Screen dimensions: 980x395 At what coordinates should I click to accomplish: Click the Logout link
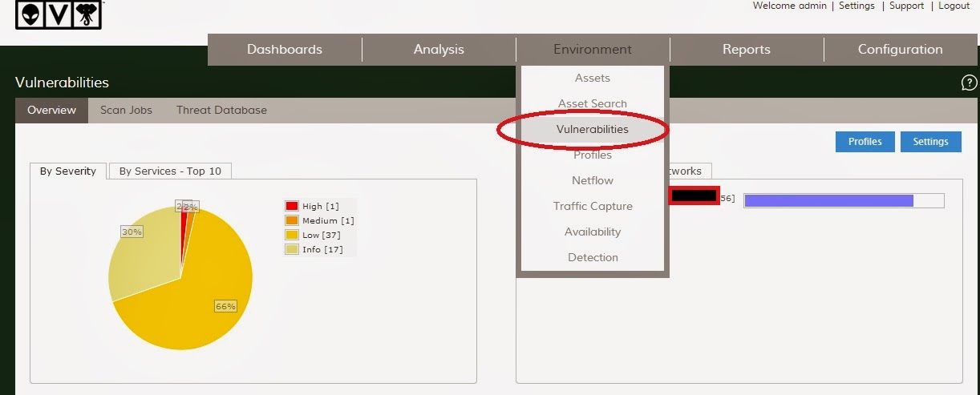click(954, 6)
